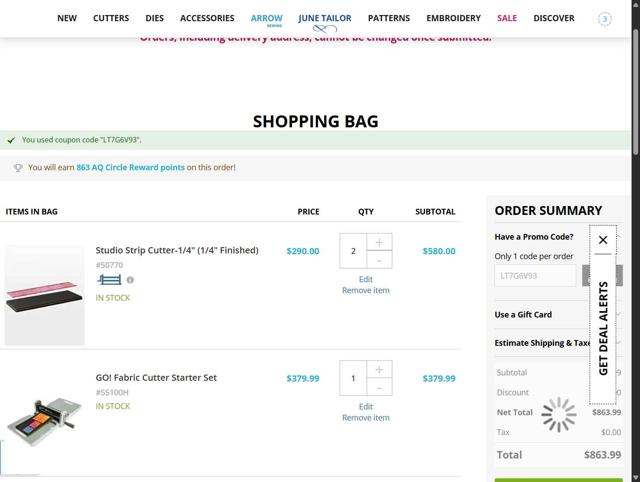The height and width of the screenshot is (482, 640).
Task: Decrease quantity of Studio Strip Cutter
Action: click(379, 260)
